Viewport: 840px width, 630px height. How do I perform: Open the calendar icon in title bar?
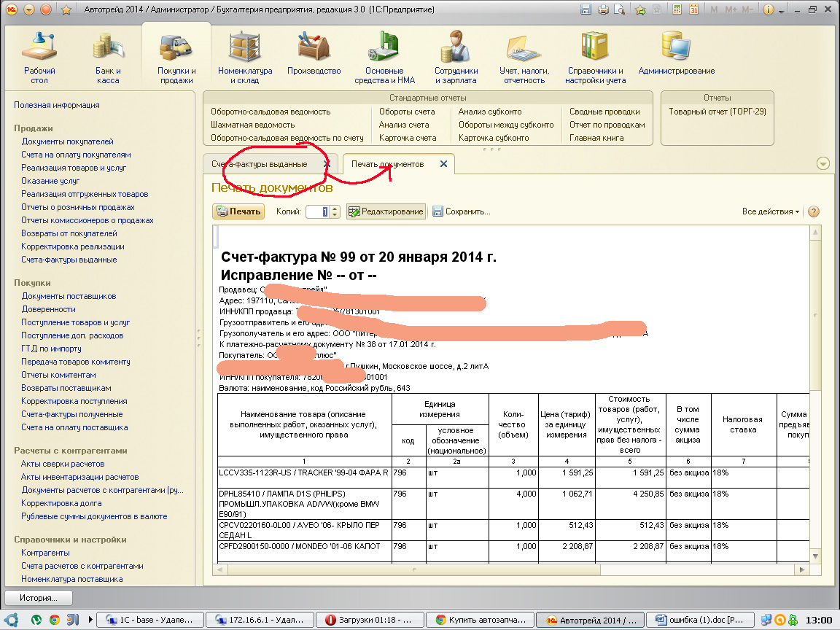click(693, 9)
